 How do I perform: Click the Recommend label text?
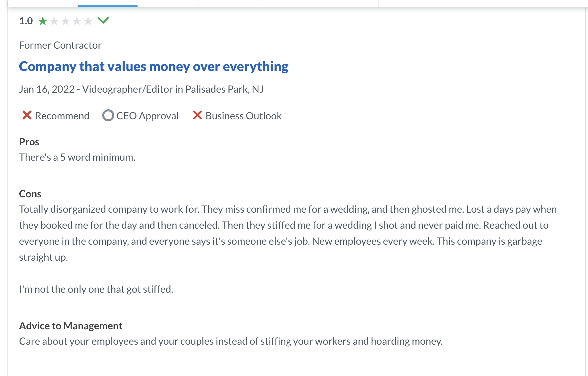tap(62, 116)
